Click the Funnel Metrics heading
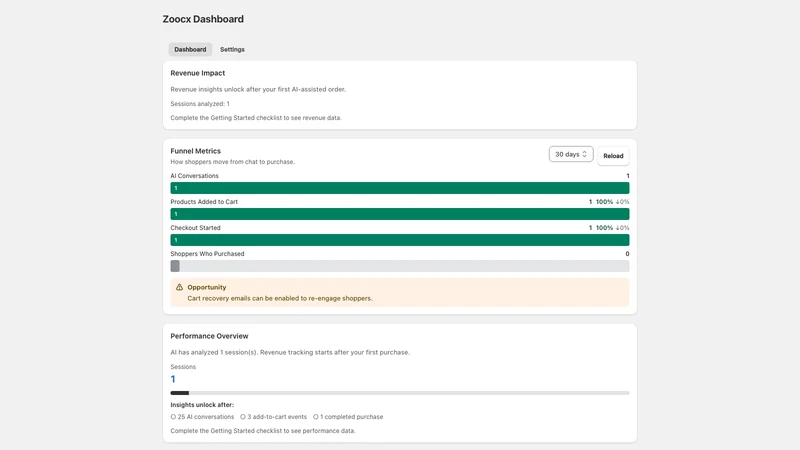 tap(195, 151)
